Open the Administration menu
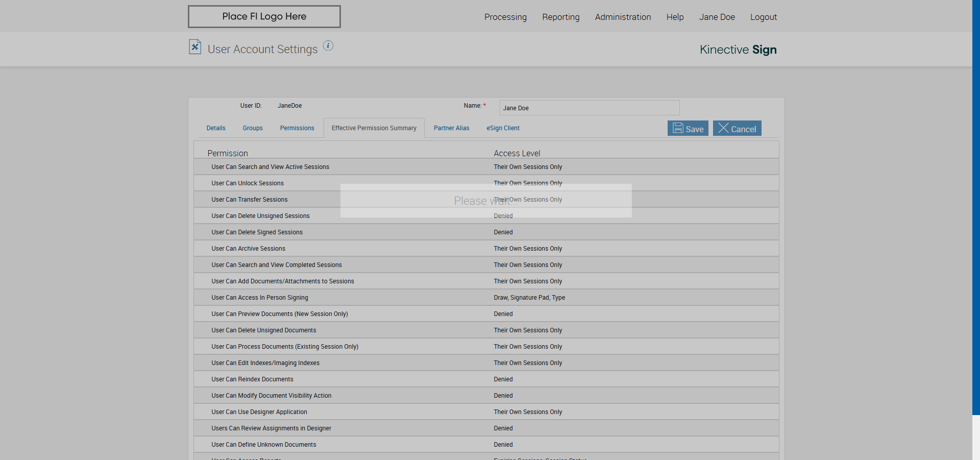The height and width of the screenshot is (460, 980). click(623, 17)
